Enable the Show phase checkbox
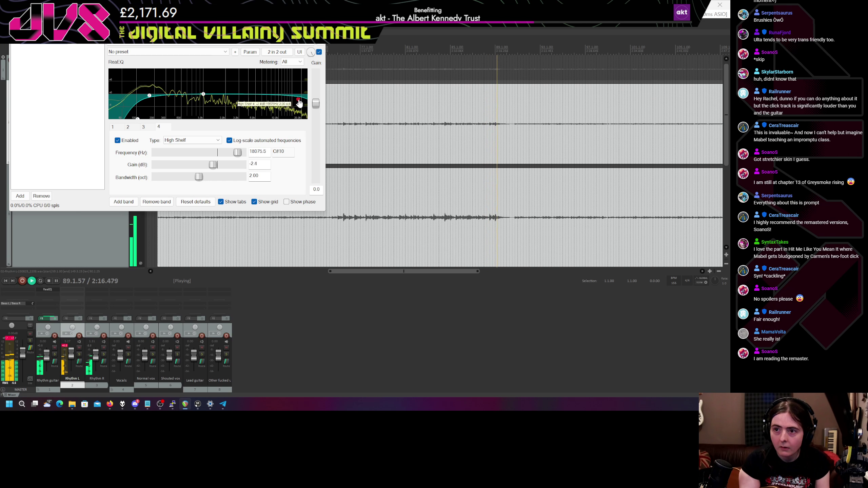The height and width of the screenshot is (488, 868). 287,202
